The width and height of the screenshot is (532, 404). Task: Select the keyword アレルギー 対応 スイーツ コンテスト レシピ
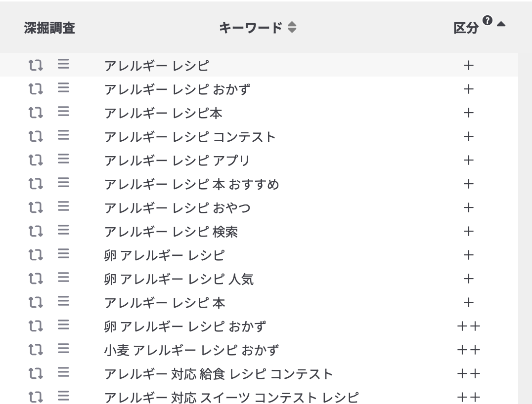coord(231,398)
